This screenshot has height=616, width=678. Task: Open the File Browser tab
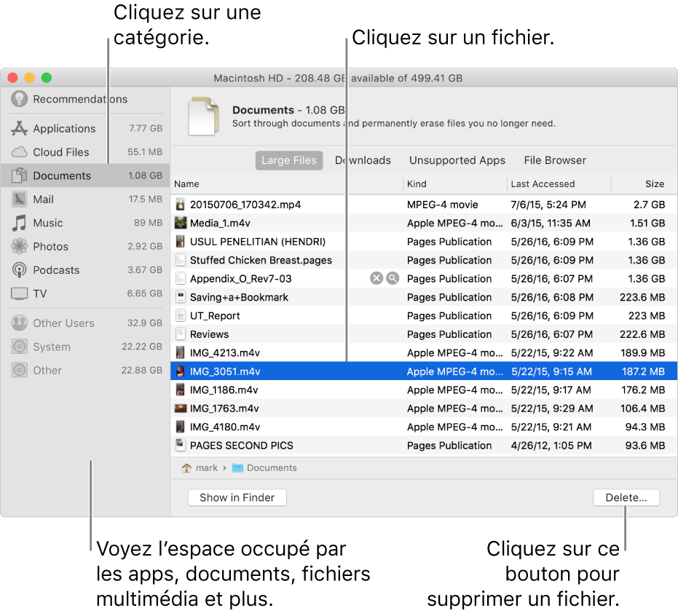555,160
